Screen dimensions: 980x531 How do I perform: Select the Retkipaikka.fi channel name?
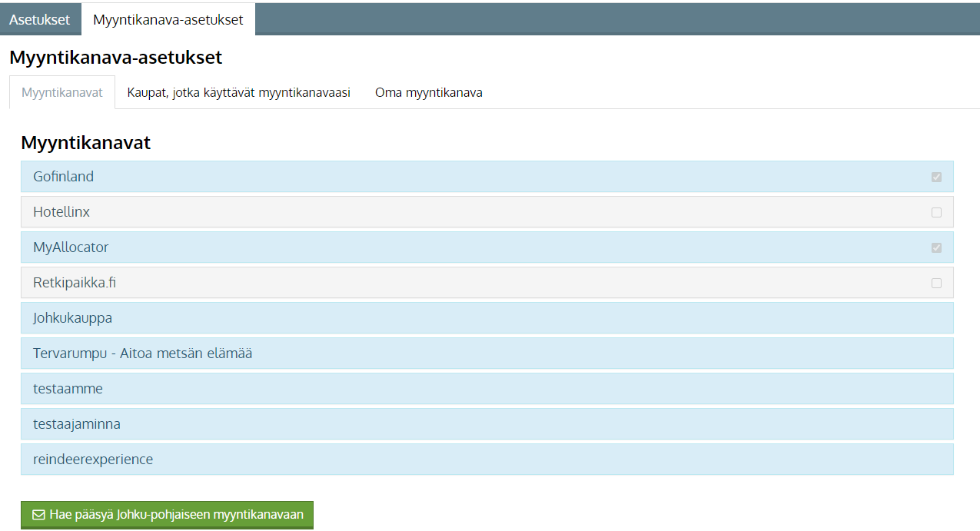coord(75,283)
